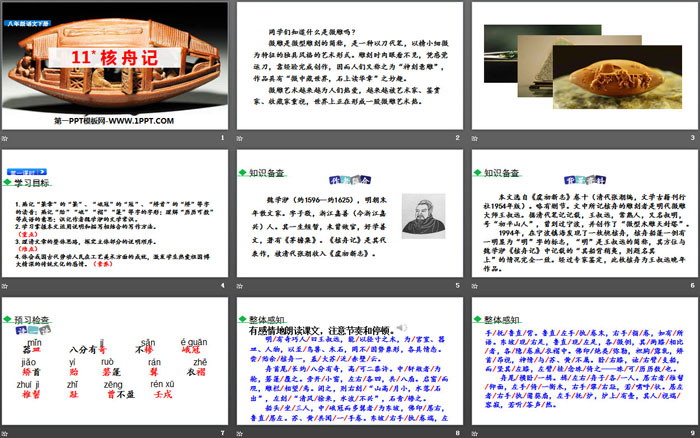Viewport: 700px width, 438px height.
Task: Click slide number 5 label below the thumbnail
Action: [457, 284]
